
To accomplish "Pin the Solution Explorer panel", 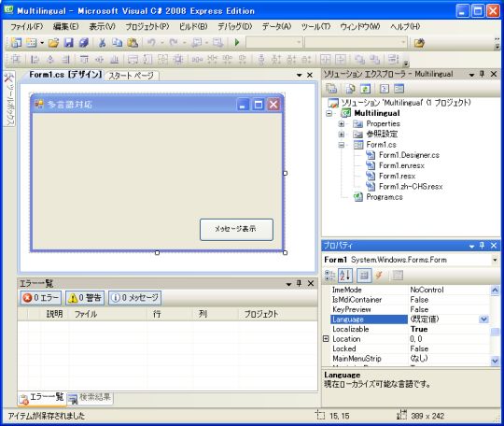I will point(483,74).
